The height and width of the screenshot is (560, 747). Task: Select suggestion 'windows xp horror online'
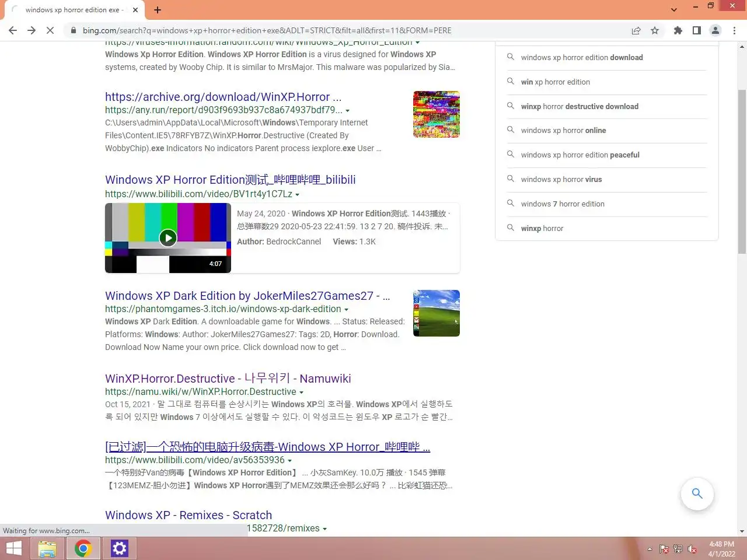563,131
